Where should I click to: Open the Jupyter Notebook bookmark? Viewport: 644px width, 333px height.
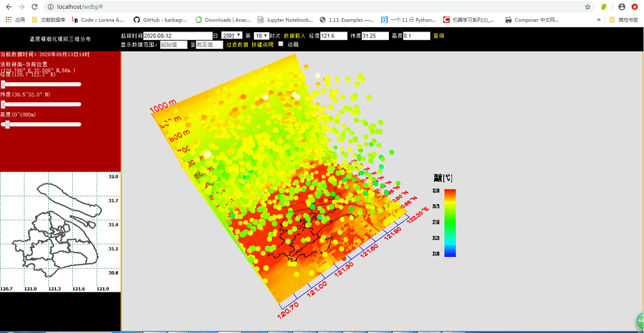coord(285,20)
